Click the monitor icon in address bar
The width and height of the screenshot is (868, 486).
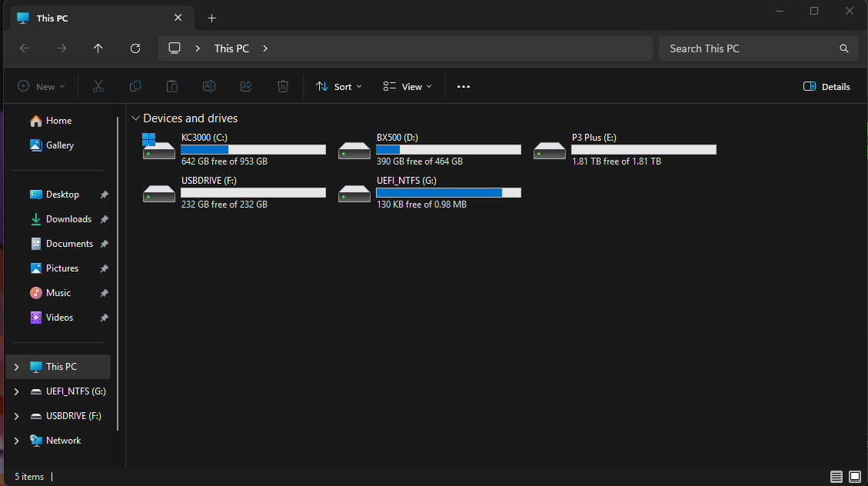pos(175,48)
